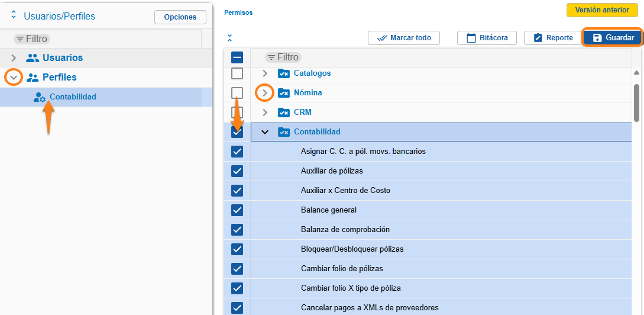
Task: Click the Contabilidad folder icon in permissions
Action: pyautogui.click(x=284, y=132)
